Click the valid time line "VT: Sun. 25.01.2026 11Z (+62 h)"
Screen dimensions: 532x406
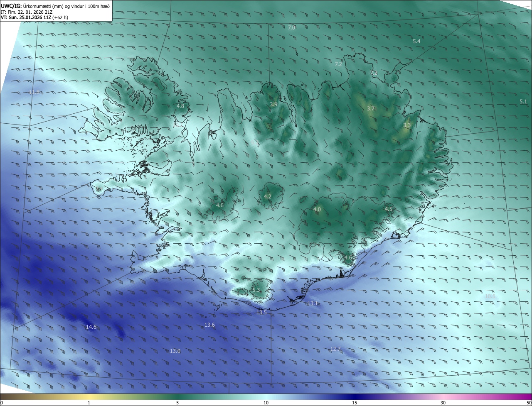pyautogui.click(x=34, y=17)
